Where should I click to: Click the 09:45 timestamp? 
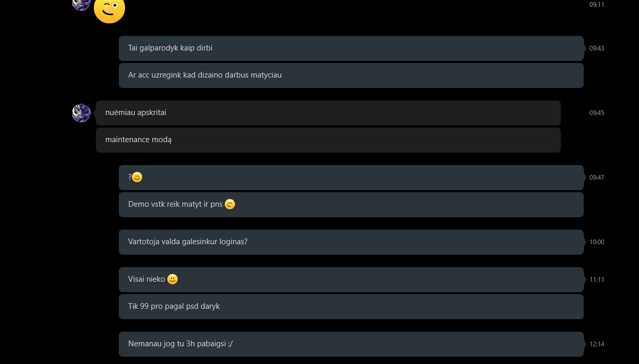[597, 113]
